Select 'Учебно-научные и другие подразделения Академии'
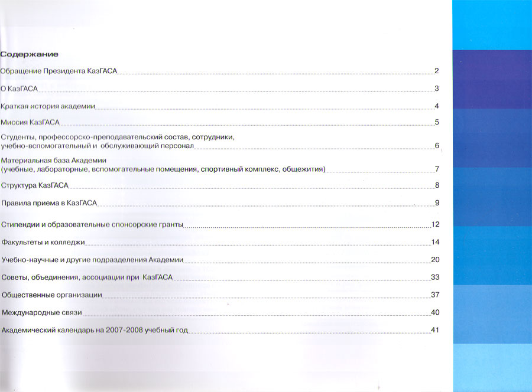Screen dimensions: 532x392 [92, 260]
